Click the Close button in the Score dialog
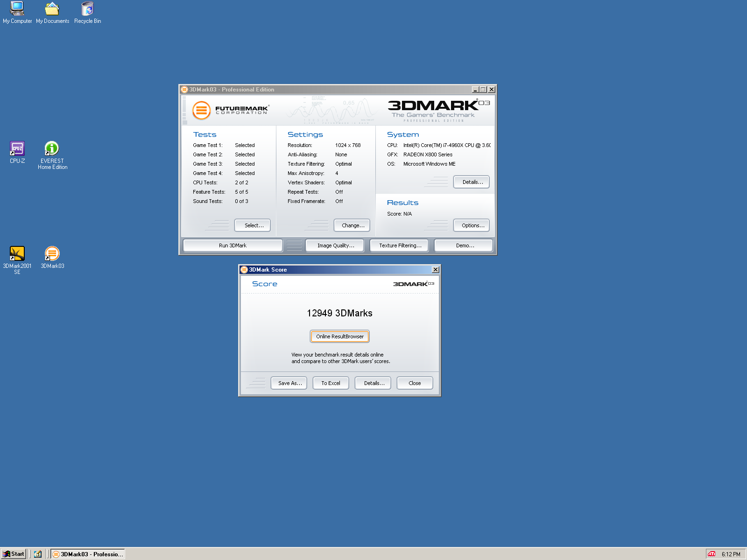747x560 pixels. 415,383
